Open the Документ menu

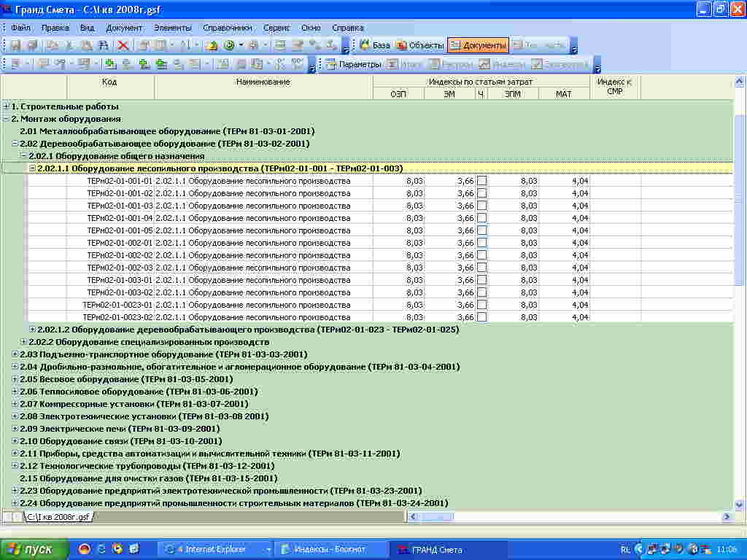coord(124,28)
